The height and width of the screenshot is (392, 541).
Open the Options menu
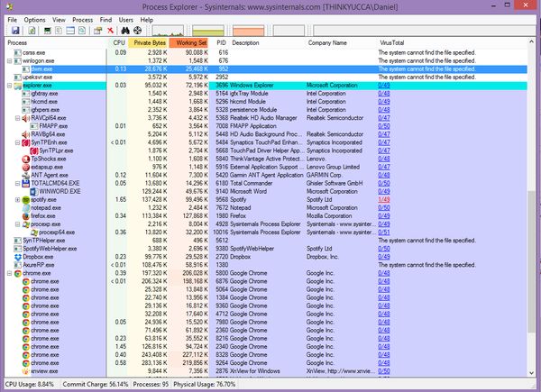pos(34,20)
